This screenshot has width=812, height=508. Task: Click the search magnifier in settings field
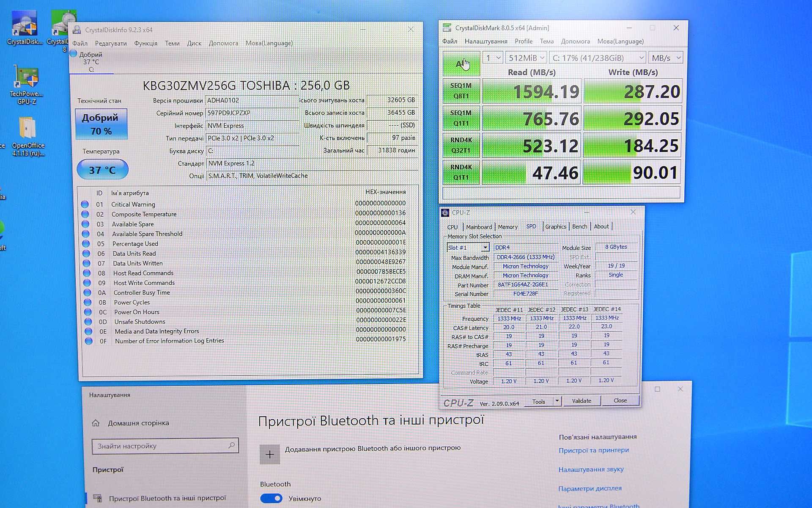tap(231, 445)
